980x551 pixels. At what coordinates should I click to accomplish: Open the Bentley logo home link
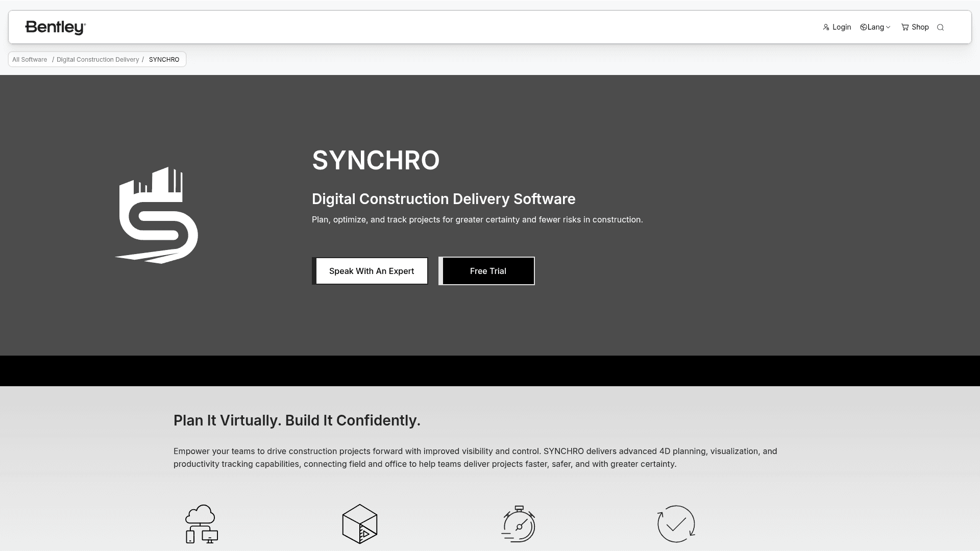(55, 28)
